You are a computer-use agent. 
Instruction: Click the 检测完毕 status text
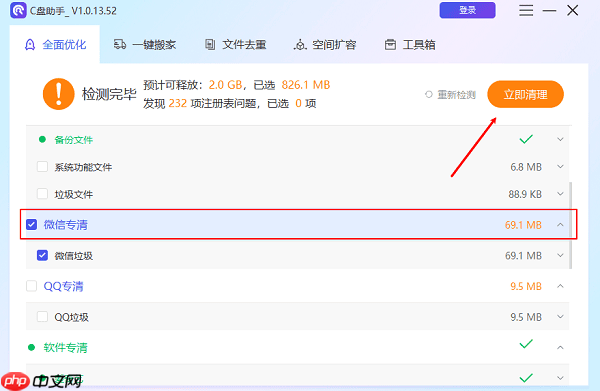pyautogui.click(x=109, y=94)
